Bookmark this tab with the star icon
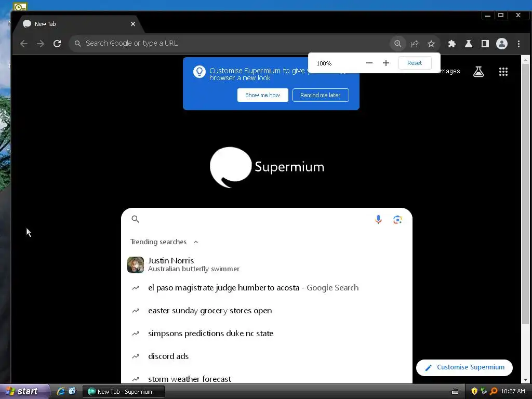532x399 pixels. click(x=431, y=44)
